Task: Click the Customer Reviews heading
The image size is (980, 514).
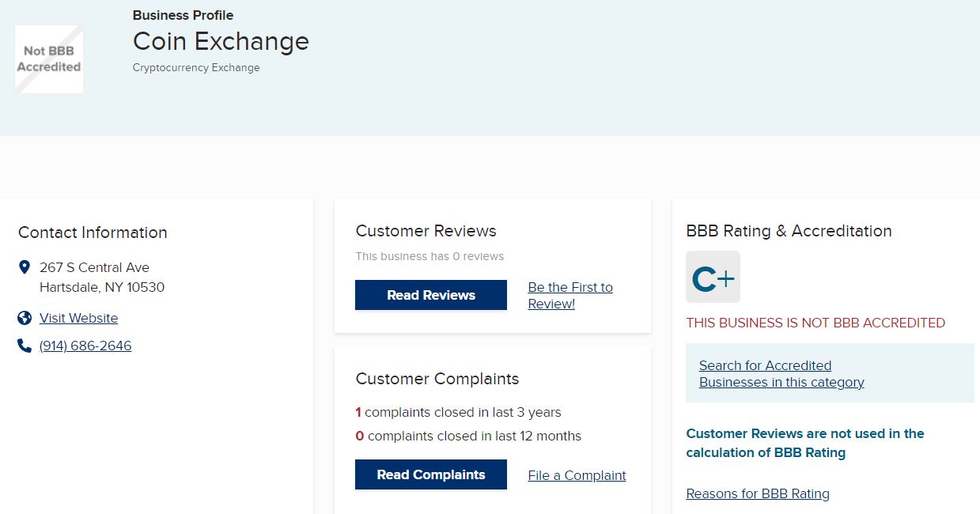Action: coord(426,231)
